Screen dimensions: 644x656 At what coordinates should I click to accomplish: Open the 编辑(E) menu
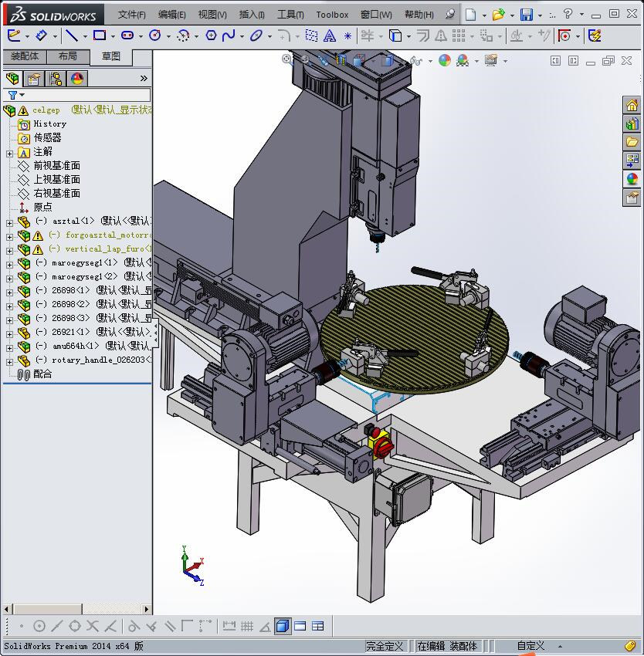click(x=171, y=15)
